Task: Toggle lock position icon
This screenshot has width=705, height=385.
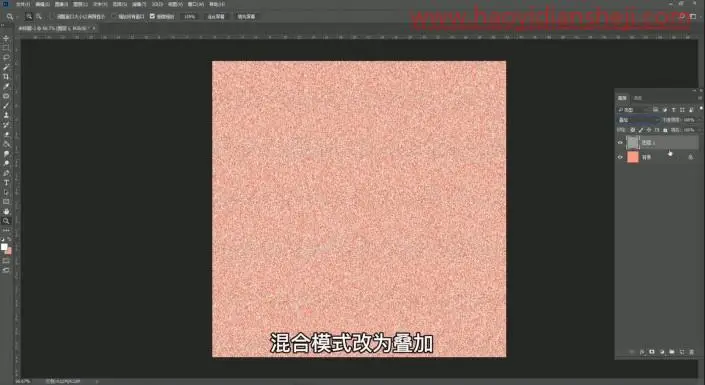Action: (649, 130)
